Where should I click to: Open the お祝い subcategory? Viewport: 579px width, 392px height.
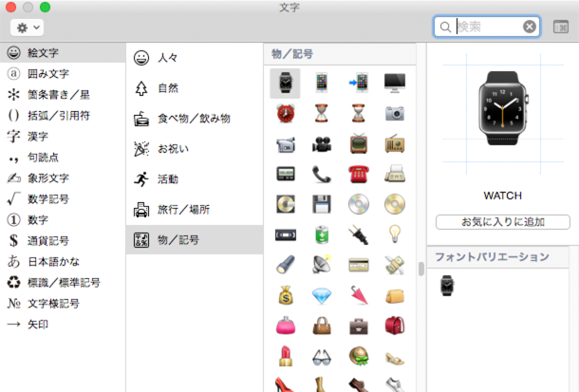195,149
